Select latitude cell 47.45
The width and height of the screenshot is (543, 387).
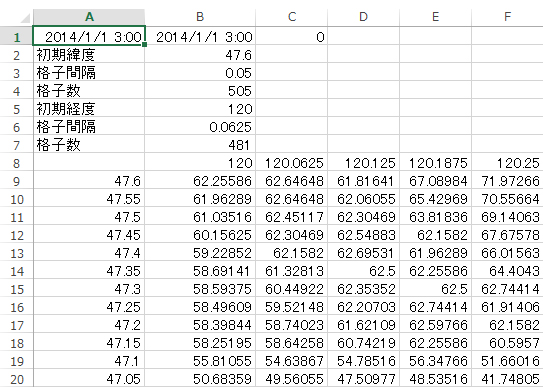click(x=89, y=235)
